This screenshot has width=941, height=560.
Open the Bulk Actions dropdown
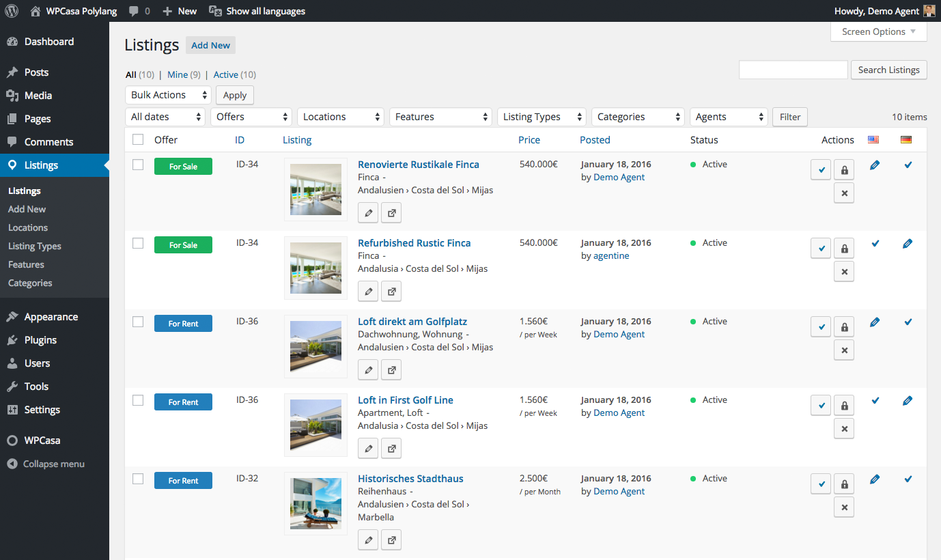click(169, 95)
